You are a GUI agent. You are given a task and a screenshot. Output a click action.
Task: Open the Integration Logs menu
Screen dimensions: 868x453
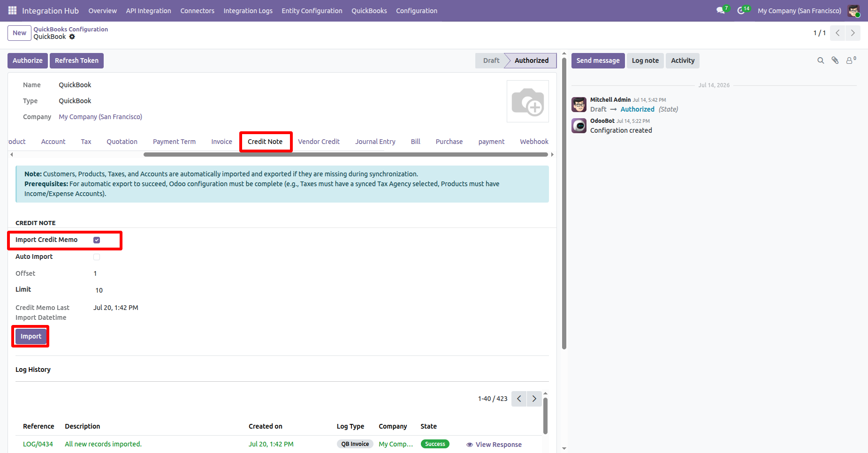click(x=248, y=10)
